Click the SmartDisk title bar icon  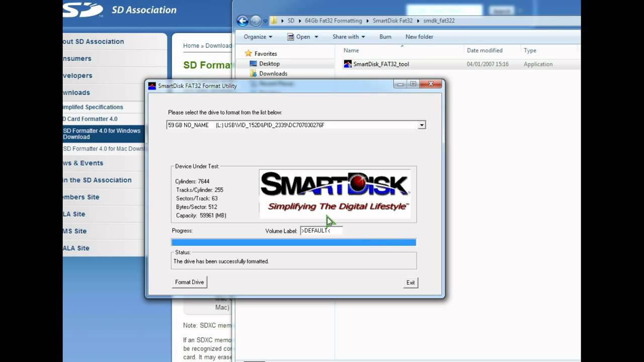[x=152, y=86]
